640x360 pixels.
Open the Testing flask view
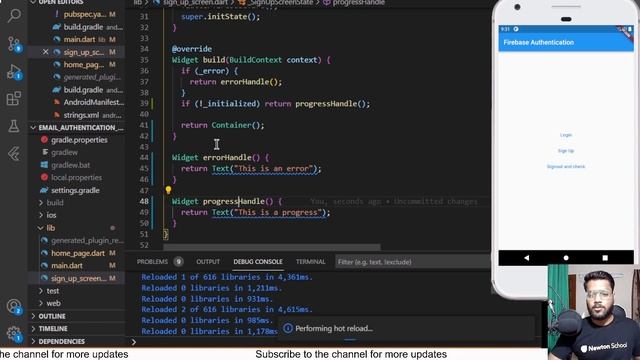point(14,126)
